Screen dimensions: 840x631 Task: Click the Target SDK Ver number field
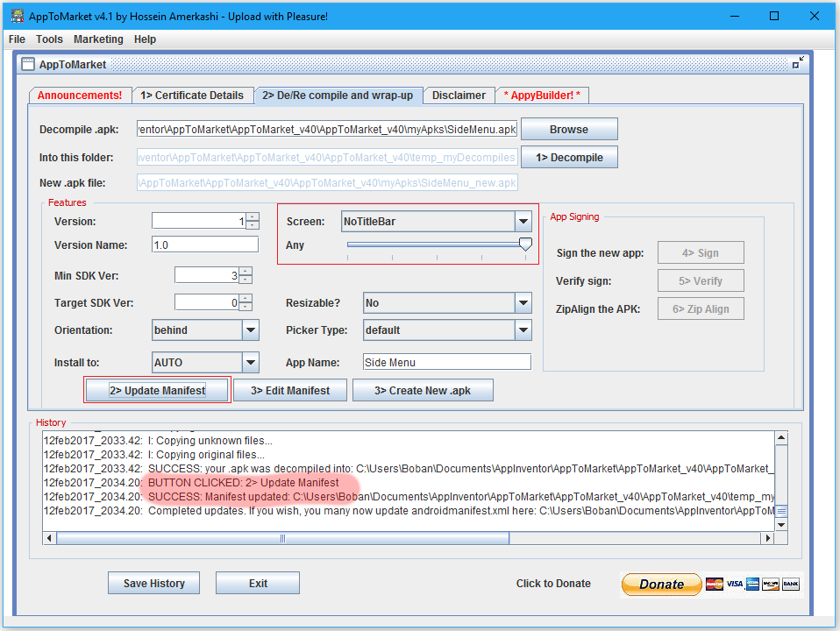[x=207, y=302]
